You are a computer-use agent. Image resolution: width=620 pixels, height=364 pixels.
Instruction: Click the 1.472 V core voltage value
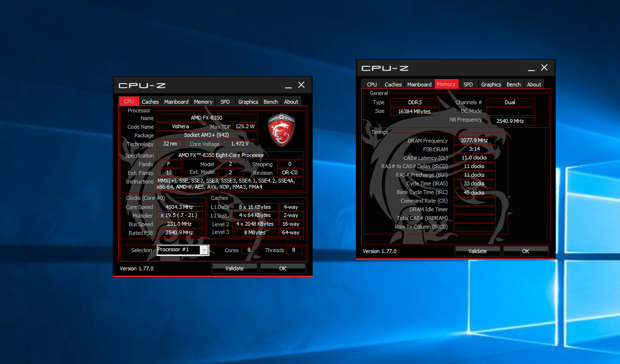pyautogui.click(x=240, y=144)
